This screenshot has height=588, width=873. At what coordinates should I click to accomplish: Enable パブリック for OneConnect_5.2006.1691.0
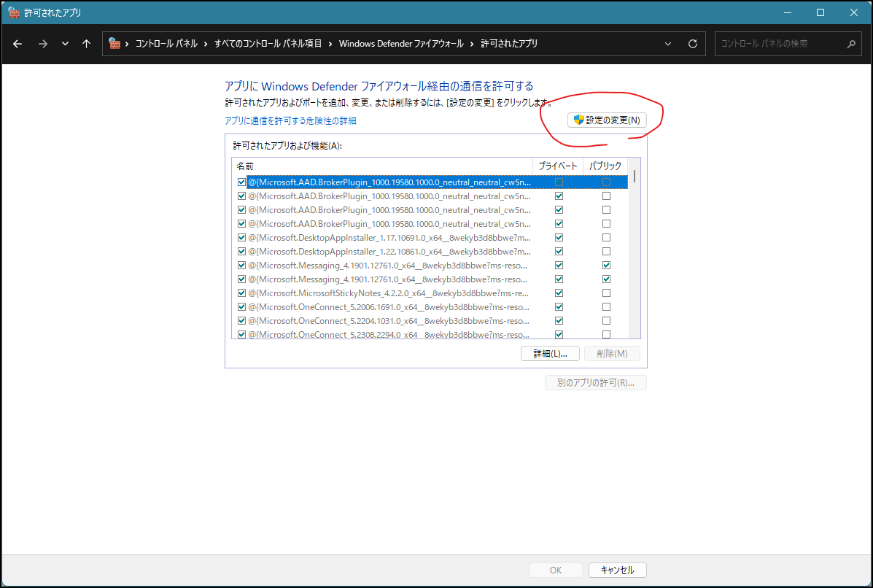point(606,307)
